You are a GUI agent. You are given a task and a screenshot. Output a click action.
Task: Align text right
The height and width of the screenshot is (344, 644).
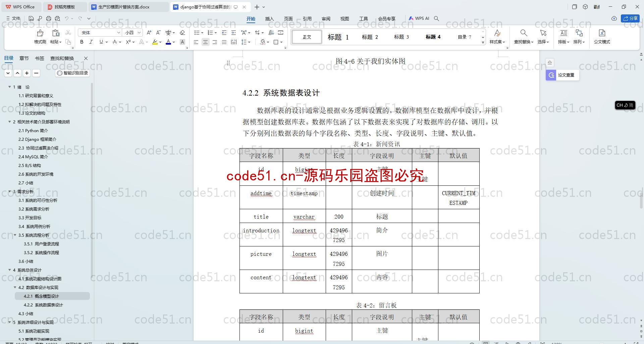[215, 42]
